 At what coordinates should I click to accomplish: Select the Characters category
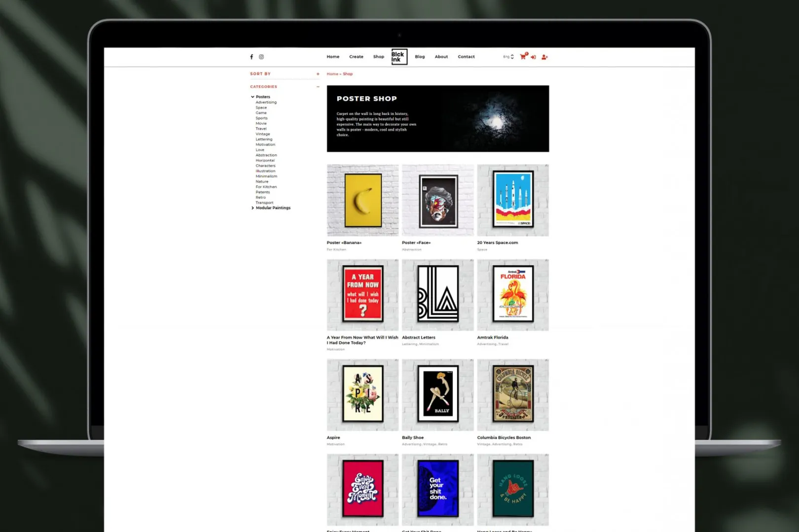pos(265,166)
